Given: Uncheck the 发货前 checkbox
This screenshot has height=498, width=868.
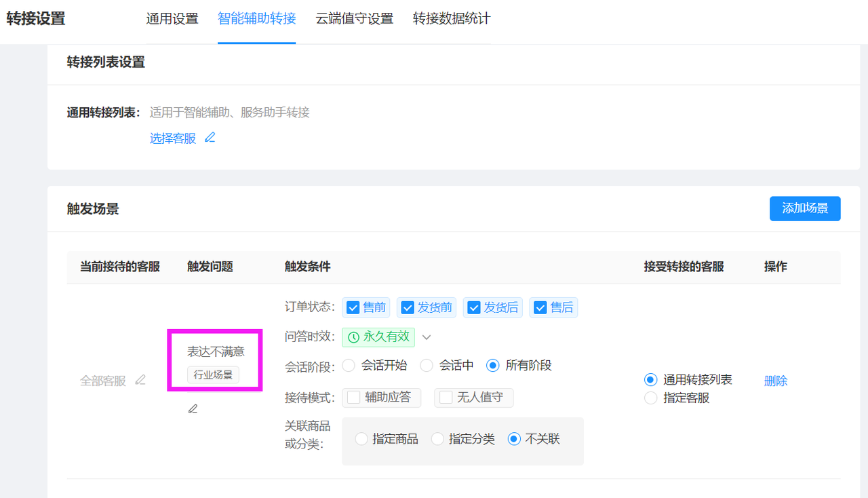Looking at the screenshot, I should tap(408, 308).
